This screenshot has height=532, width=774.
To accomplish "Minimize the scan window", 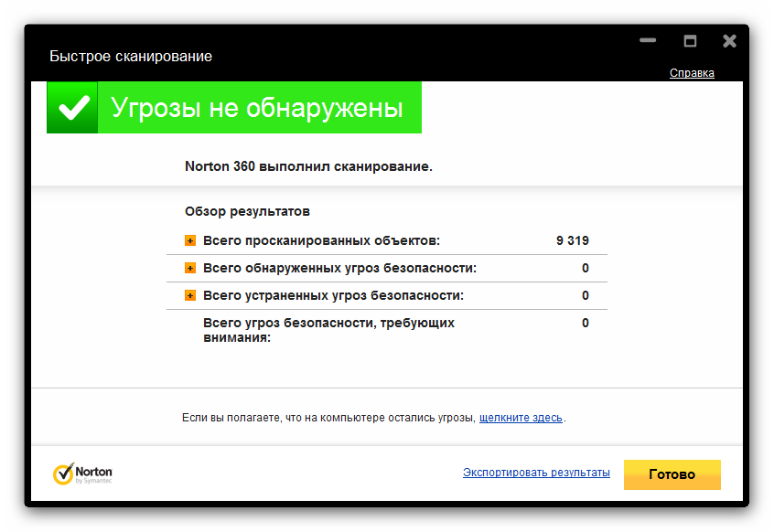I will [648, 41].
